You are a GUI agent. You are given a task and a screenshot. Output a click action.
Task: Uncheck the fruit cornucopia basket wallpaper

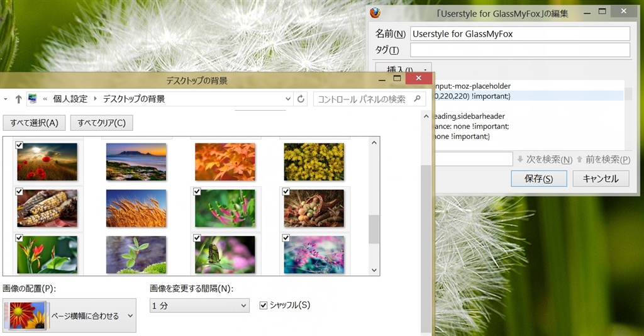286,191
